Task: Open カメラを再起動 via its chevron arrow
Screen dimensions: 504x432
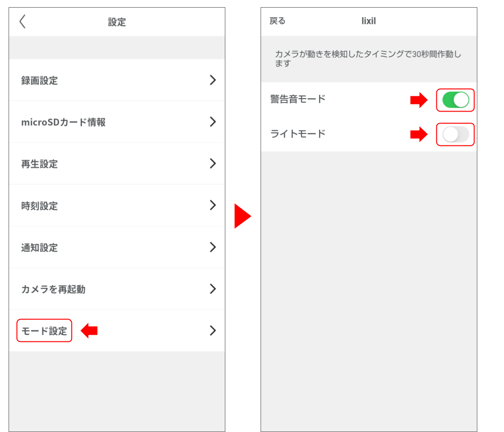Action: [x=212, y=289]
